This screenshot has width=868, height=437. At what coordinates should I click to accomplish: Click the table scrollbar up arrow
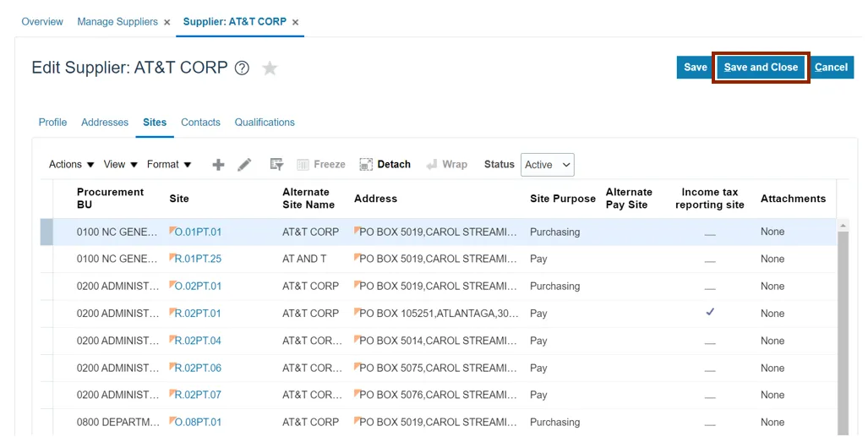click(843, 227)
